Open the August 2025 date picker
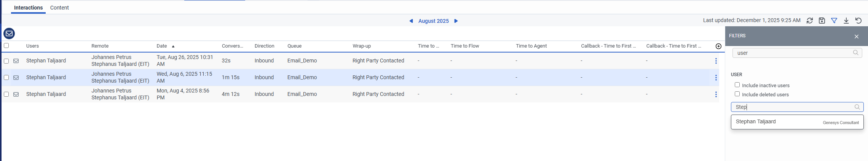The width and height of the screenshot is (868, 161). click(x=433, y=21)
